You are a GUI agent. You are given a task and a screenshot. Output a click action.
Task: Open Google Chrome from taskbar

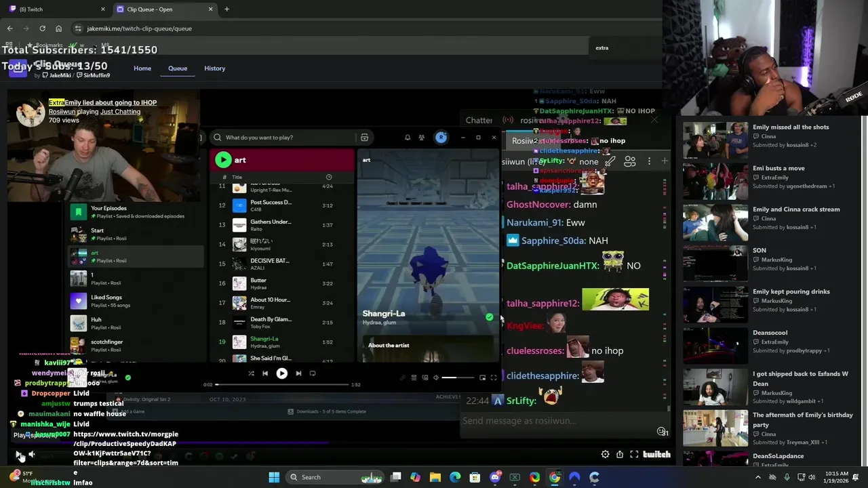(x=555, y=477)
